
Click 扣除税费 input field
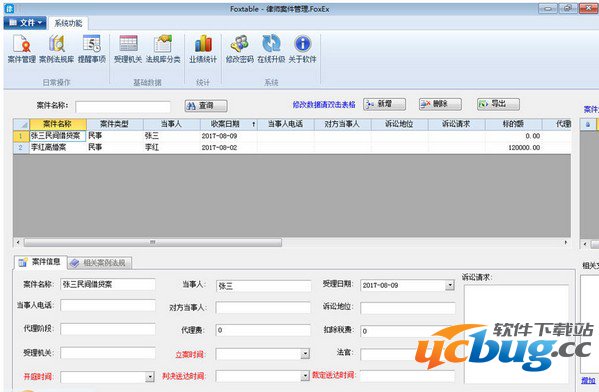pyautogui.click(x=408, y=331)
